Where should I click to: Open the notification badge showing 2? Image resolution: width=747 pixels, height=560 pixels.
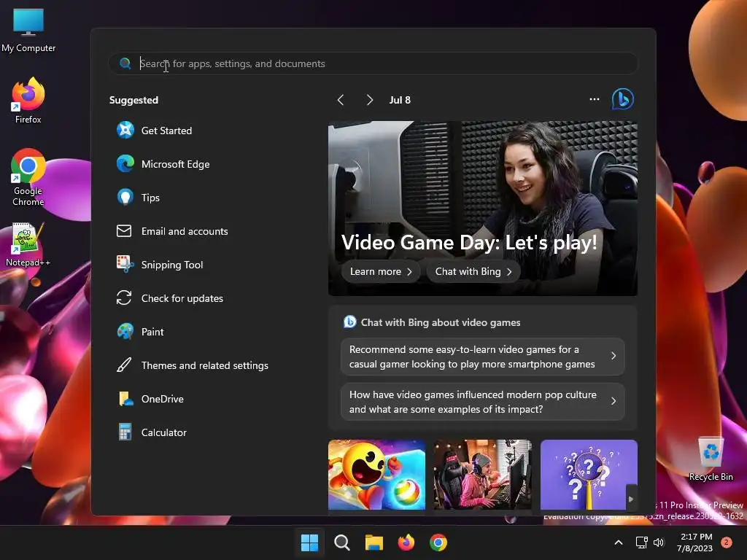click(727, 542)
